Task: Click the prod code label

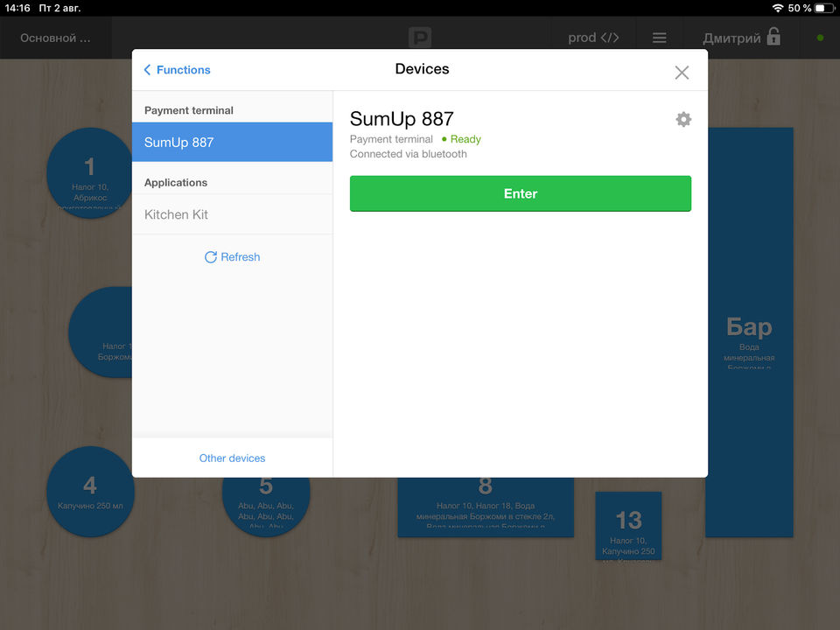Action: tap(593, 38)
